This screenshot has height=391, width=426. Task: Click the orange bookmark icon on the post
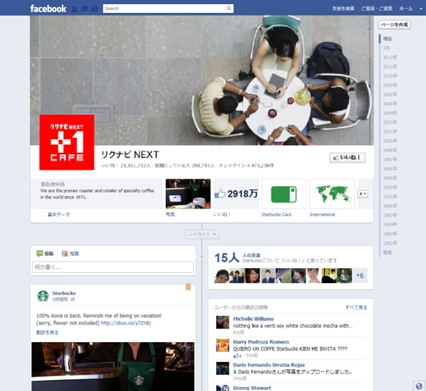188,287
